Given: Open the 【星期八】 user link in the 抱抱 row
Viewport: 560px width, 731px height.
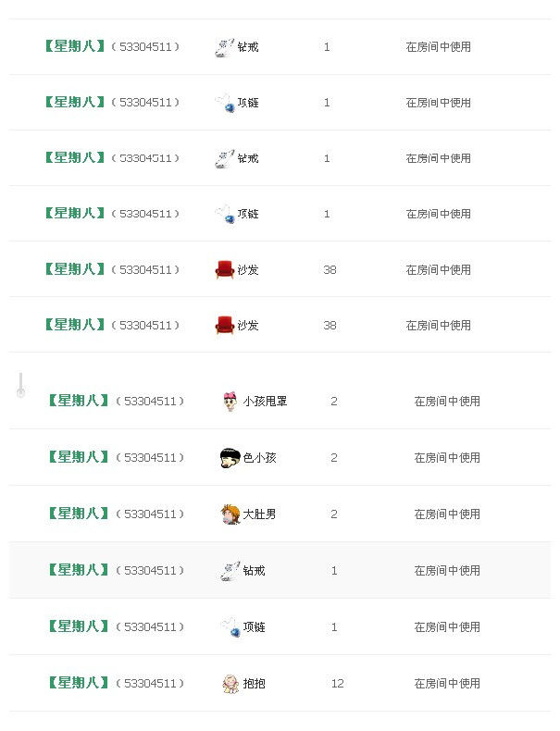Looking at the screenshot, I should pos(79,683).
